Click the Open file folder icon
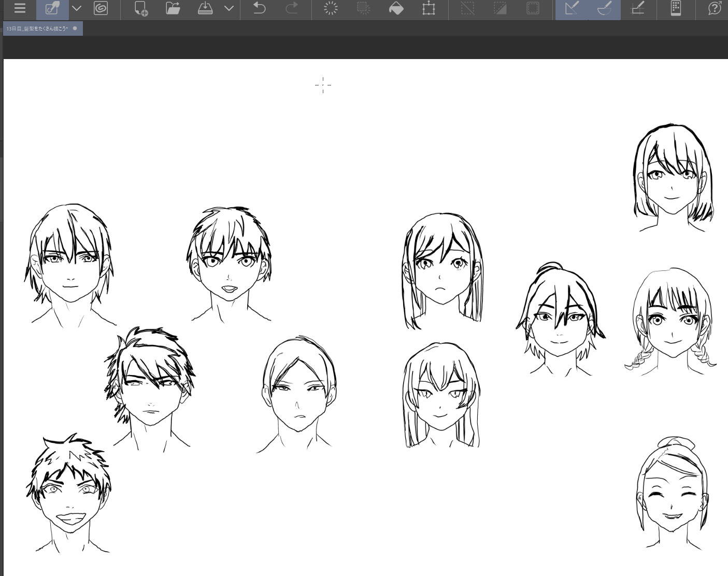This screenshot has width=728, height=576. pos(173,9)
